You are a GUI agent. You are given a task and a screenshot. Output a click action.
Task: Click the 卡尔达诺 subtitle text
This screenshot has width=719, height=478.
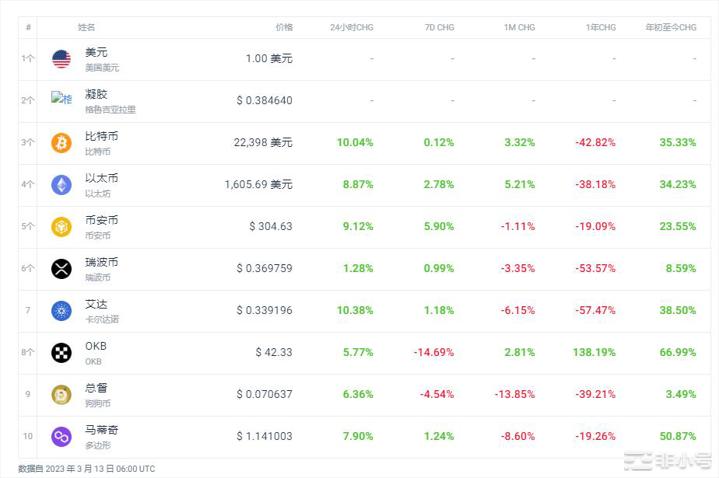[102, 320]
